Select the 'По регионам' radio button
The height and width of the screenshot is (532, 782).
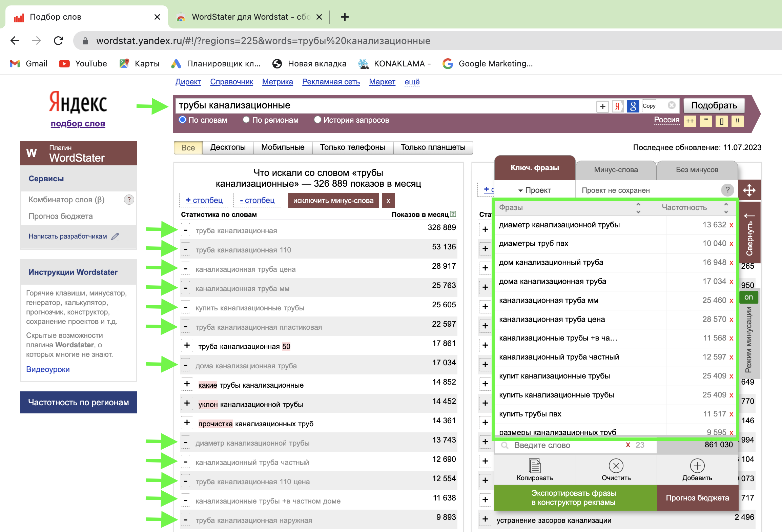pos(246,120)
